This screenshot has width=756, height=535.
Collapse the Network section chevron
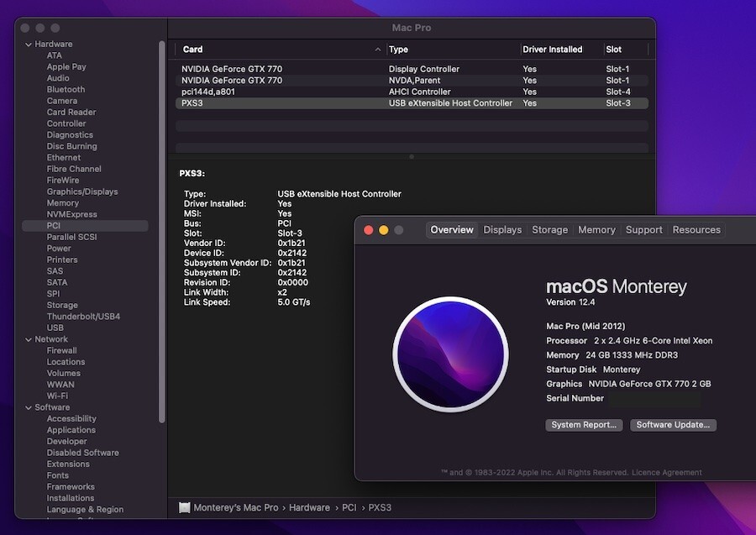coord(29,339)
